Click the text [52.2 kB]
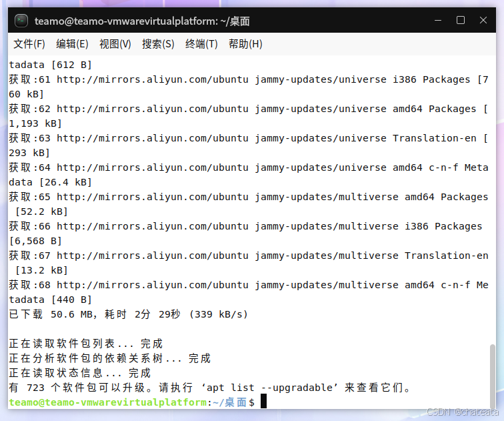 (41, 212)
